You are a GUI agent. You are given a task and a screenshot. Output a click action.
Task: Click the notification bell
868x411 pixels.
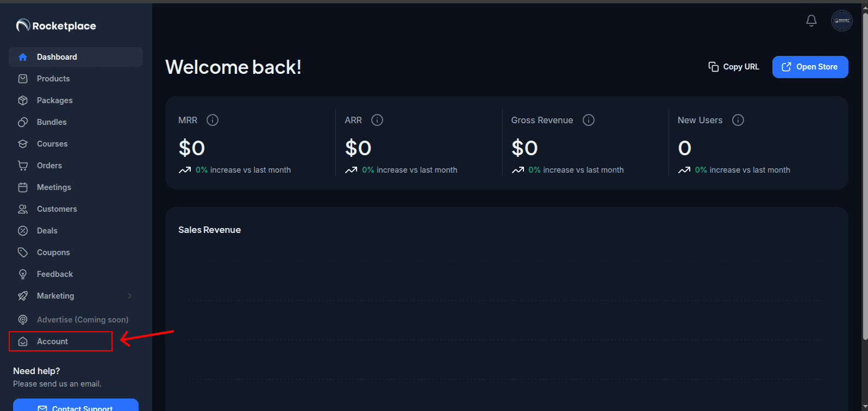pos(811,20)
